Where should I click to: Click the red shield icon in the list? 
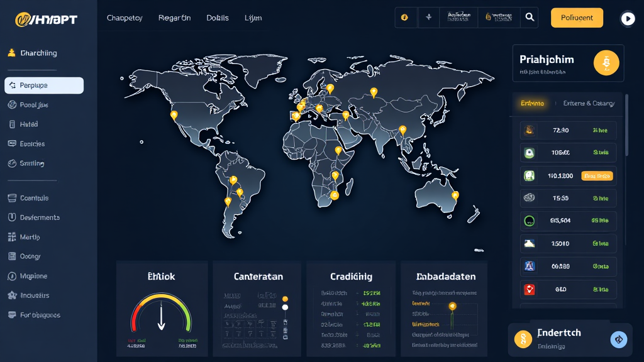[x=529, y=290]
